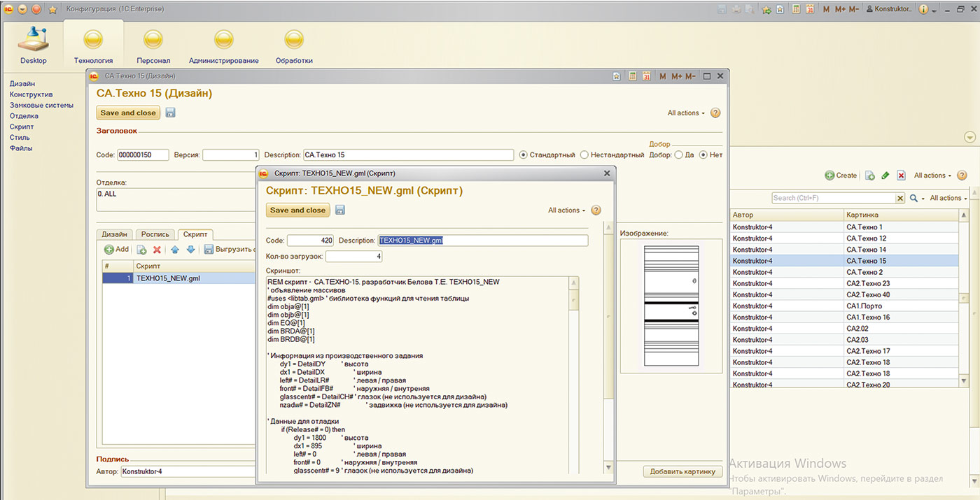Click the save diskette icon in the script dialog
Screen dimensions: 980x500
coord(340,210)
